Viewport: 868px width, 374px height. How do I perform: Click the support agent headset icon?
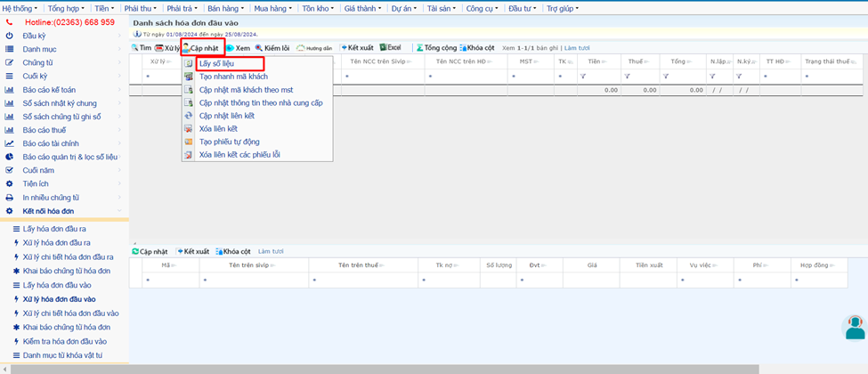click(855, 327)
